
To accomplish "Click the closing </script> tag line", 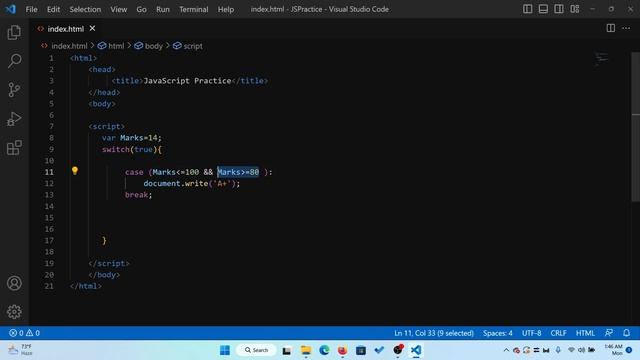I will tap(109, 263).
